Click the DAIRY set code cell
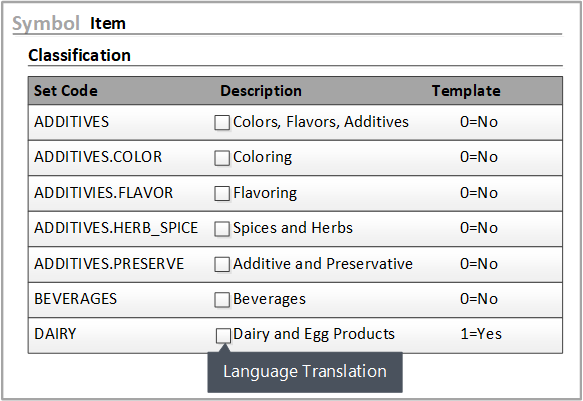Viewport: 583px width, 401px height. [55, 334]
